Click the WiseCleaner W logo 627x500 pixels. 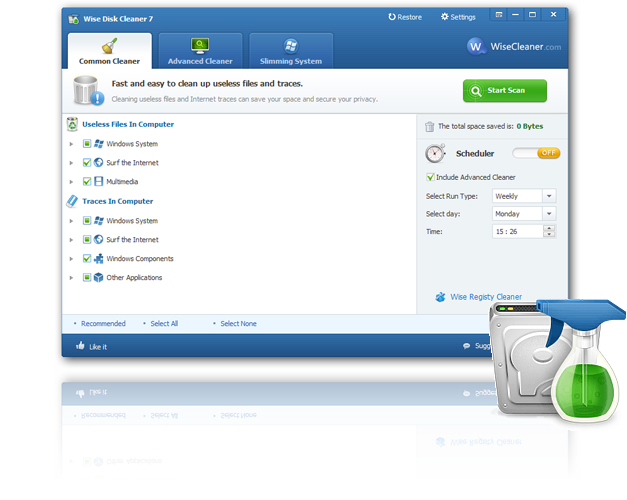click(475, 47)
